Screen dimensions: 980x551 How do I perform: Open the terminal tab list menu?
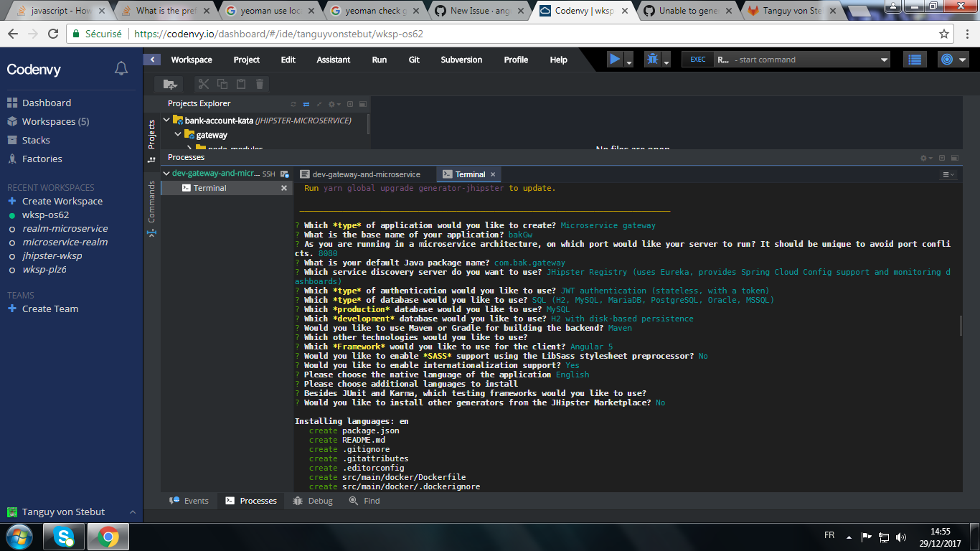coord(948,174)
